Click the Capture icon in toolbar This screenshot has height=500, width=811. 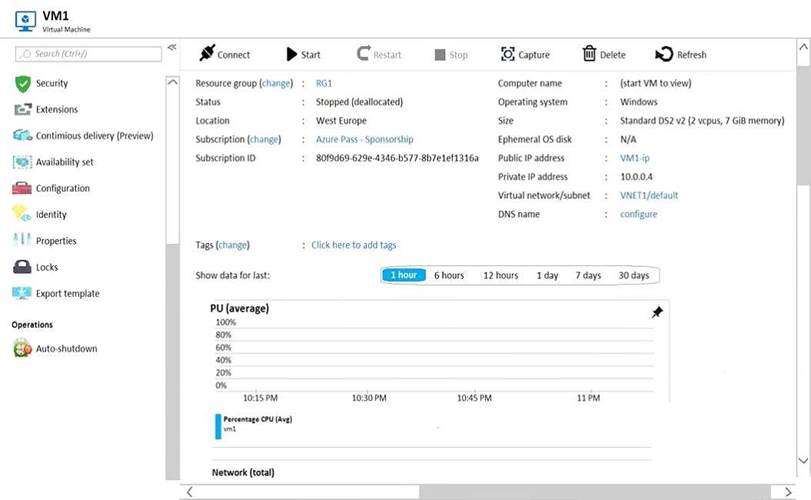(508, 54)
